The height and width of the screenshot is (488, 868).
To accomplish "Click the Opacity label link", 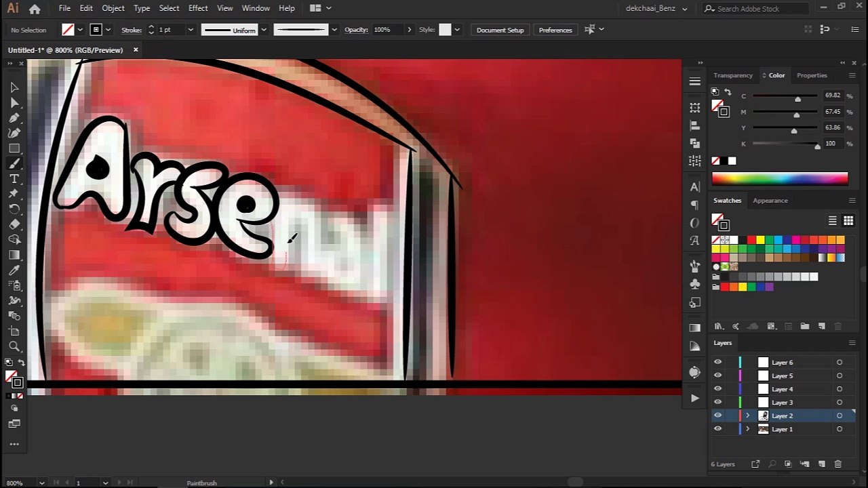I will click(x=356, y=30).
